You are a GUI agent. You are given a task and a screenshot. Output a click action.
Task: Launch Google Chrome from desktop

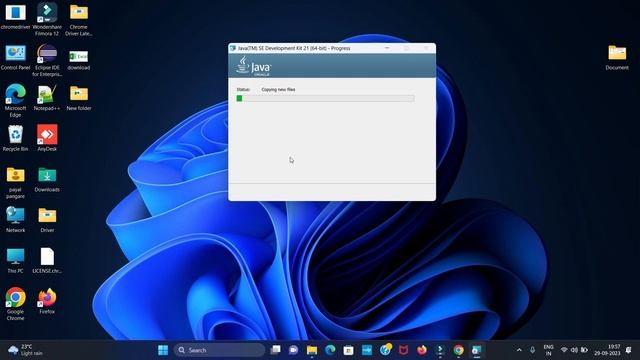[x=16, y=304]
